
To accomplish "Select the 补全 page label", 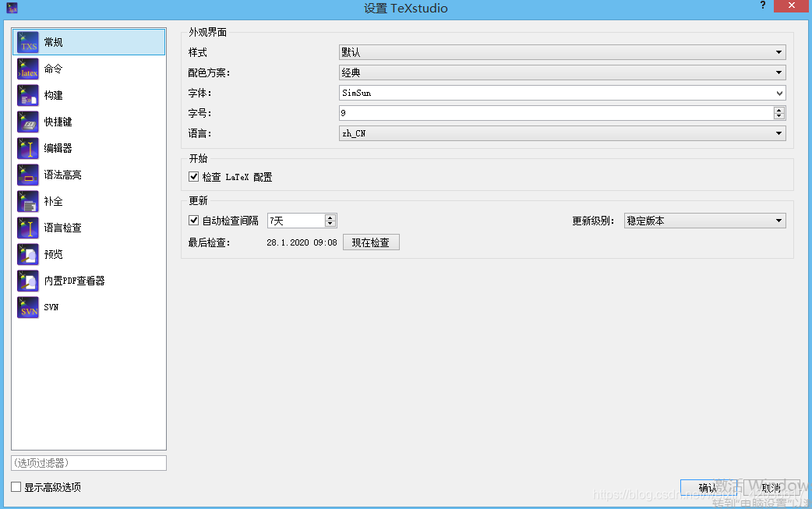I will point(53,201).
